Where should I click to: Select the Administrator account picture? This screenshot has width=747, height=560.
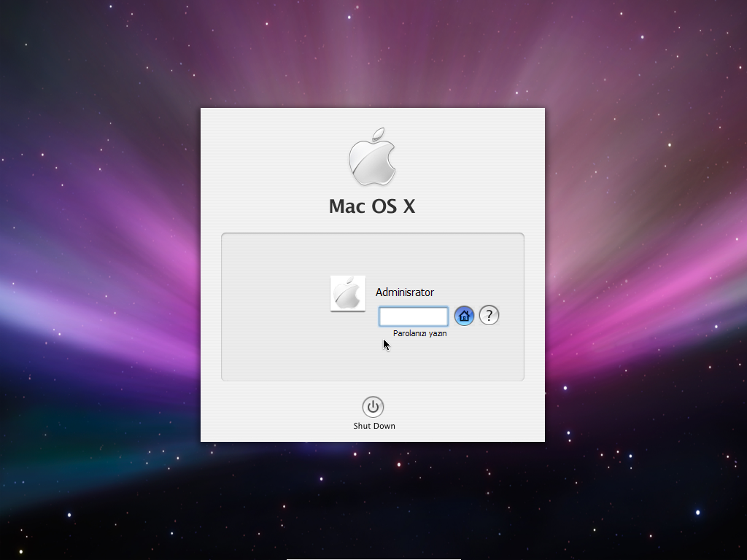pyautogui.click(x=348, y=293)
